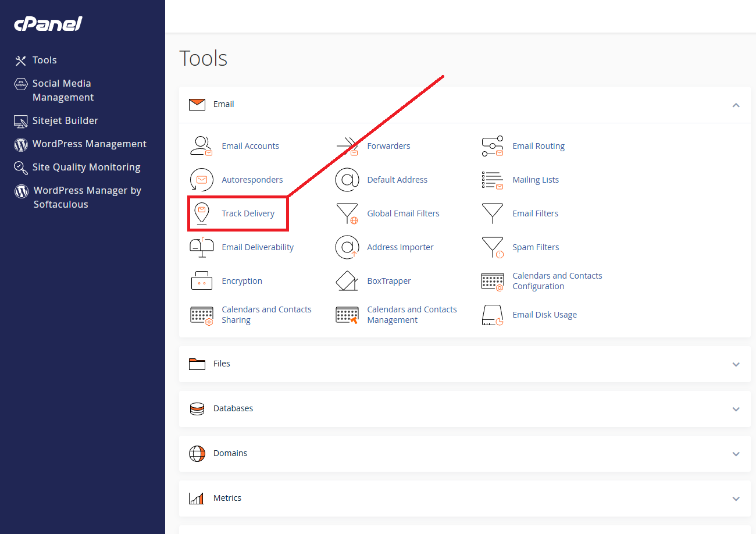This screenshot has width=756, height=534.
Task: Open the Spam Filters funnel icon
Action: 493,247
